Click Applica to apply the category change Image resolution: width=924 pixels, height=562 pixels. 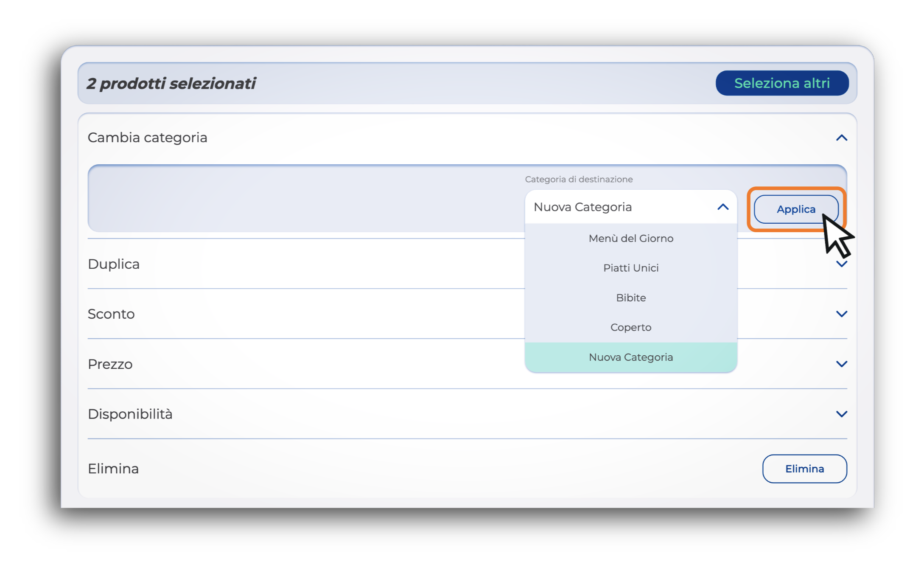[795, 209]
